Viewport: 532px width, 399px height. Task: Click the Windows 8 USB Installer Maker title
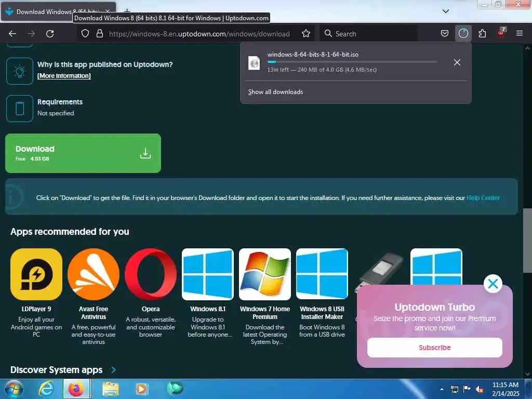pos(322,313)
